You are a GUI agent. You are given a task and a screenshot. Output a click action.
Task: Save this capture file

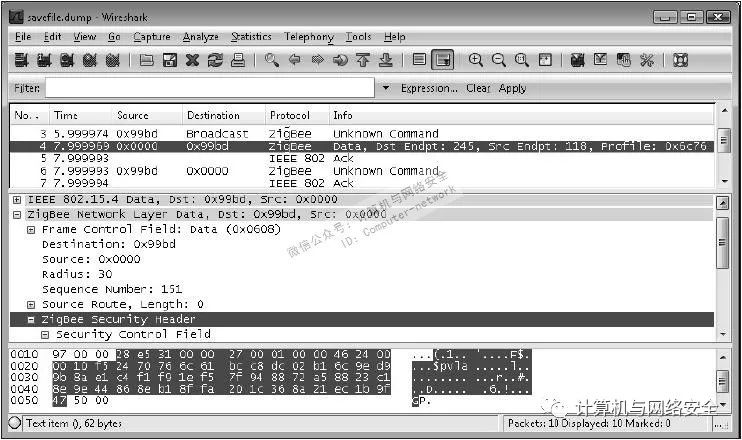169,60
